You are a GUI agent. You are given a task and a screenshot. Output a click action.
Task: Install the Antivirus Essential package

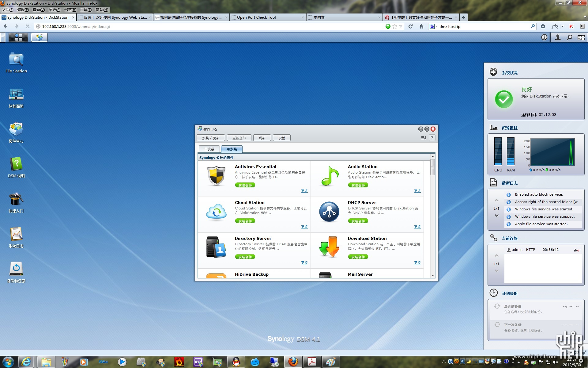point(245,185)
